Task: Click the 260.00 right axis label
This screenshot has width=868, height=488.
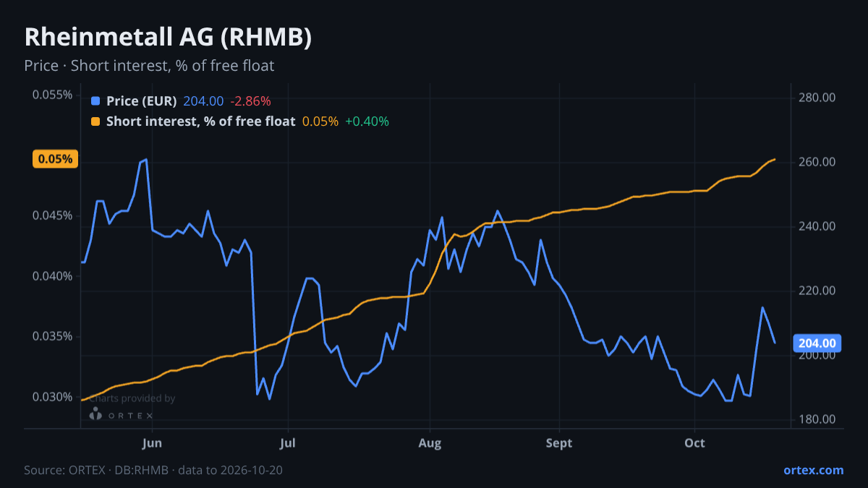Action: point(817,162)
